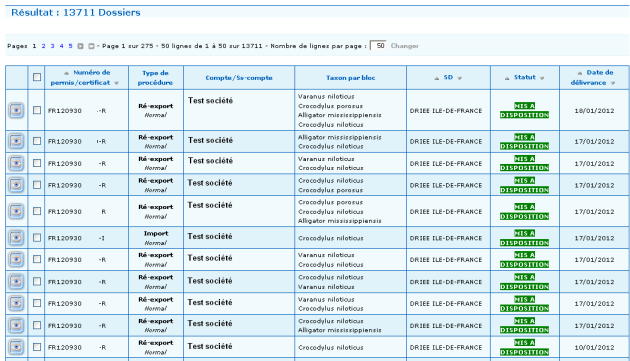The image size is (630, 361).
Task: Sort Numéro de permis/certificat ascending arrow
Action: (x=67, y=73)
